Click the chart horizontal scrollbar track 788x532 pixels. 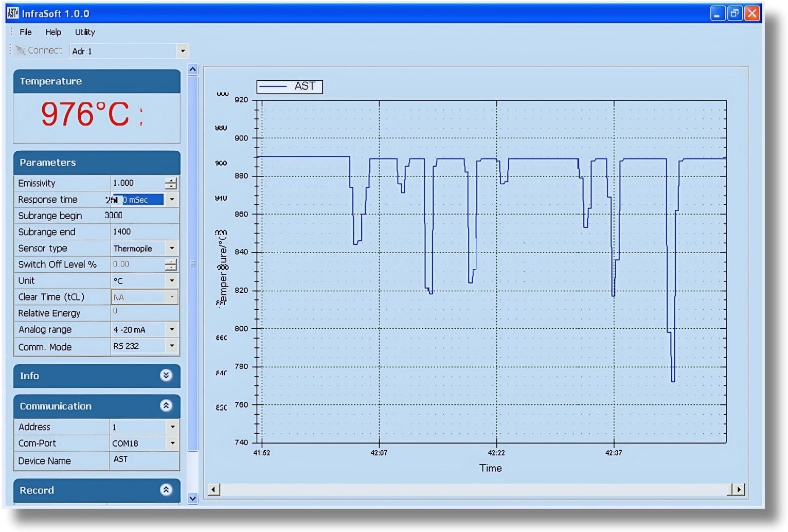click(474, 489)
